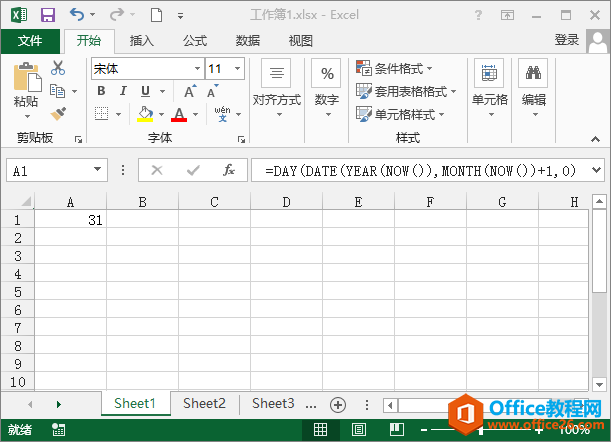Select cell A1 containing 31

coord(71,220)
